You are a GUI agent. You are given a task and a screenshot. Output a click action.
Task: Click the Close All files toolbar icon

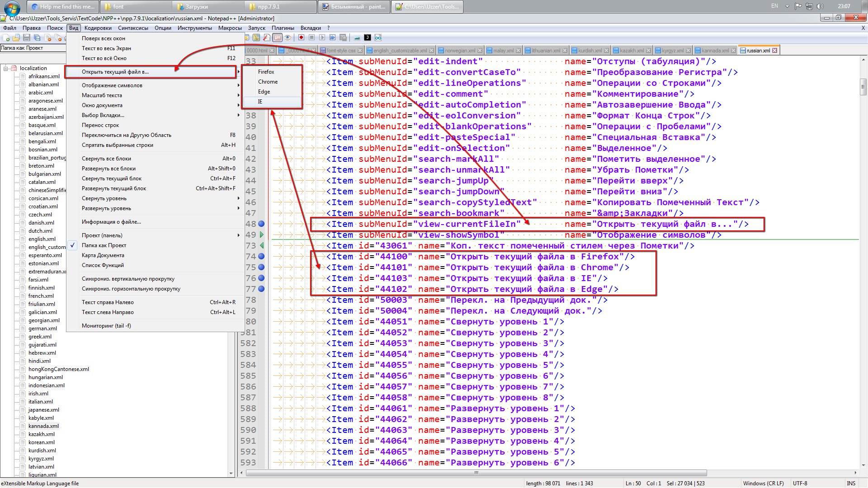pos(58,38)
